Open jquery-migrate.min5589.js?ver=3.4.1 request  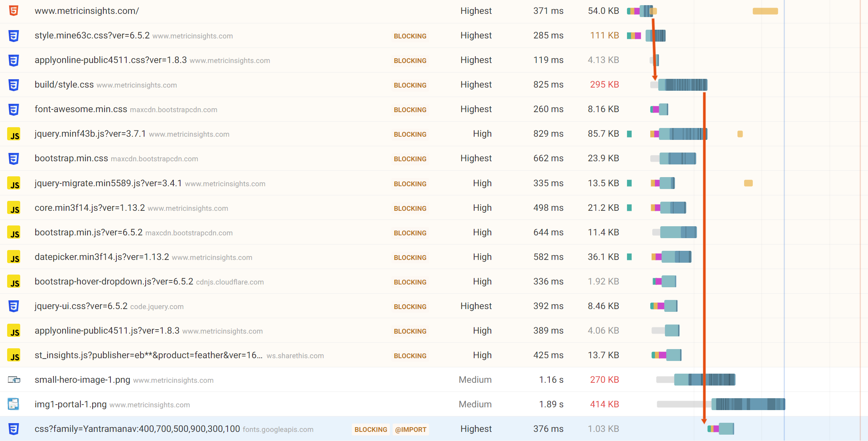tap(108, 183)
